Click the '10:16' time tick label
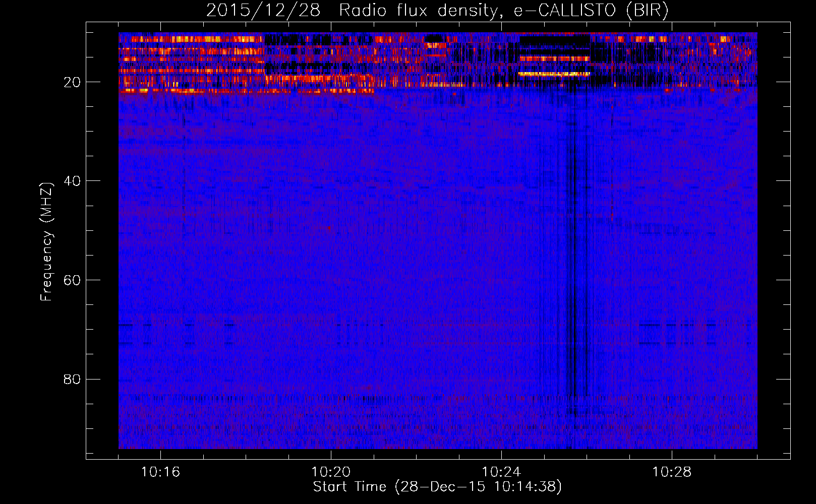 point(160,472)
